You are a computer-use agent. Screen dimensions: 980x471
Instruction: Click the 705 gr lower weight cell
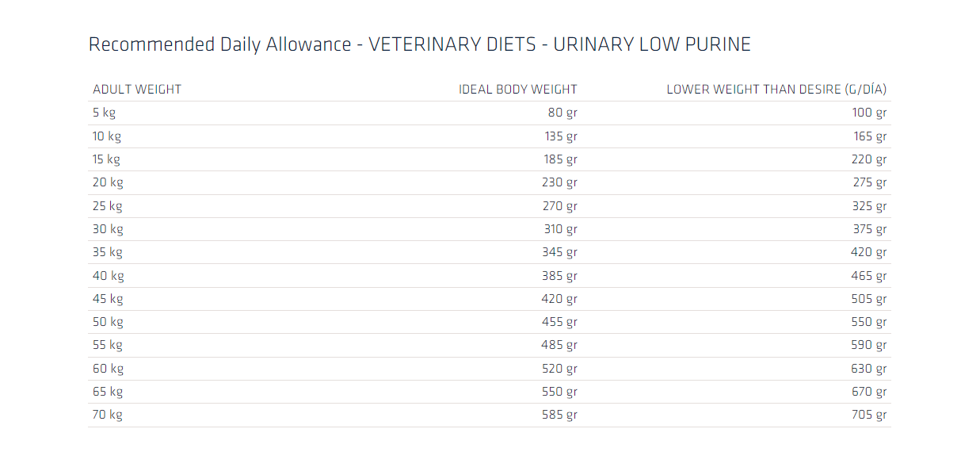[x=869, y=415]
